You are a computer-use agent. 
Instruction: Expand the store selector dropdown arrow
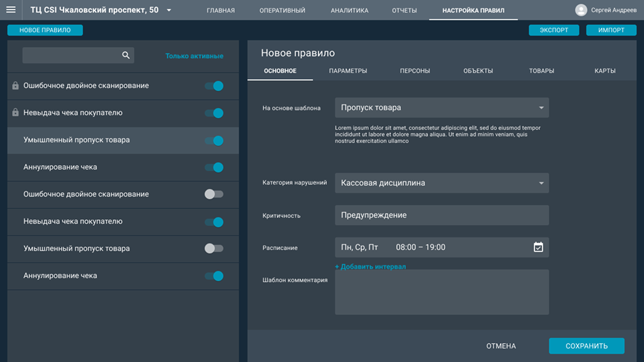[169, 10]
